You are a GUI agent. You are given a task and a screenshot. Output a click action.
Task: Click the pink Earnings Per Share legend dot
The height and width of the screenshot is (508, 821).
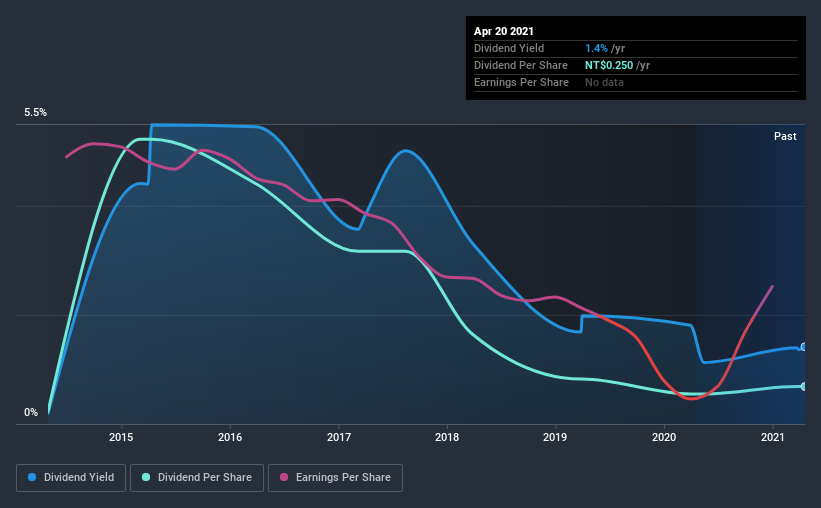284,477
